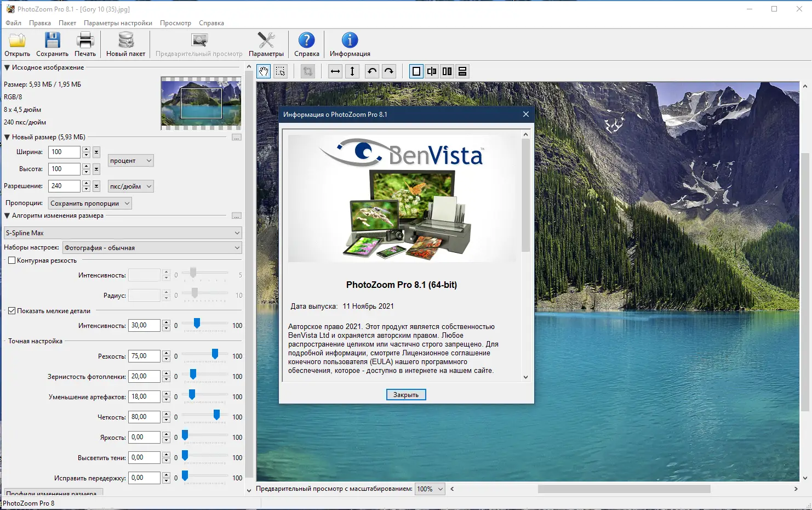Rotate the image clockwise

tap(388, 71)
